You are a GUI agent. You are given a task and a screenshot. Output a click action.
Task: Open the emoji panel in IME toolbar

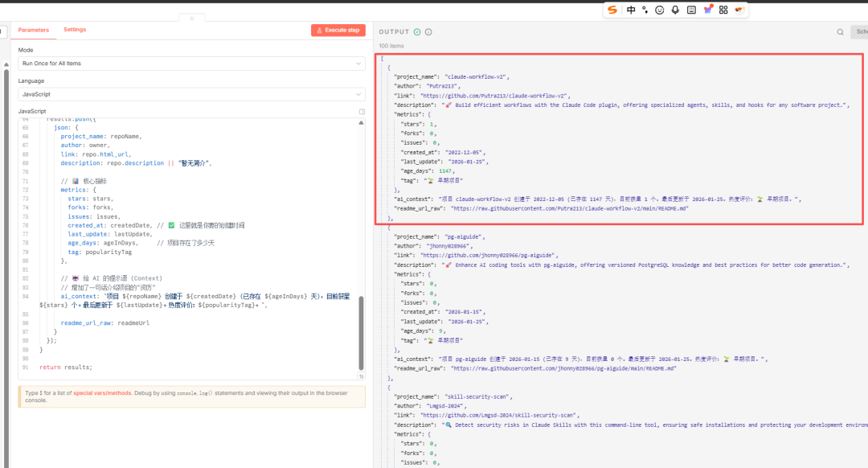(x=660, y=10)
